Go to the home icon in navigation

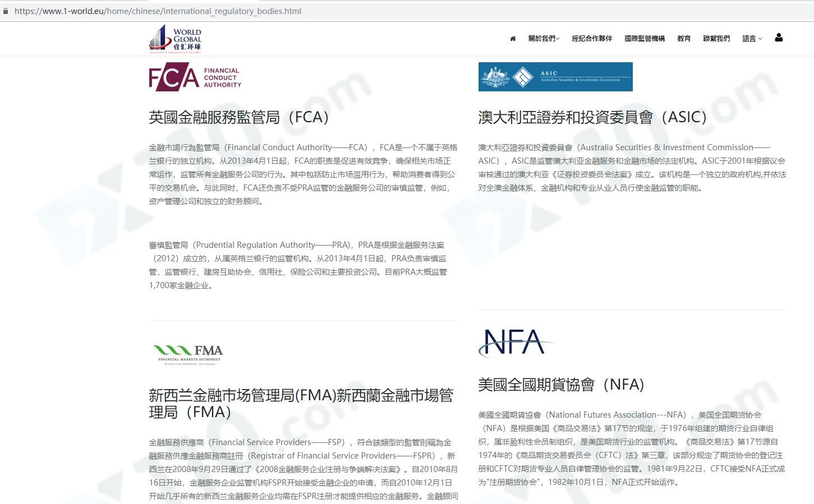513,39
